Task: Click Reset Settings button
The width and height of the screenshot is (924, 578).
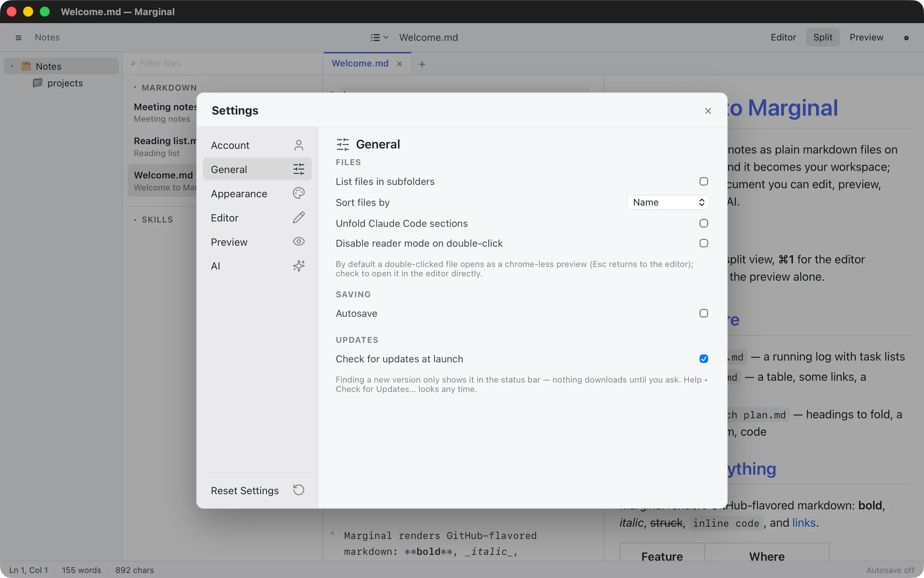Action: 257,491
